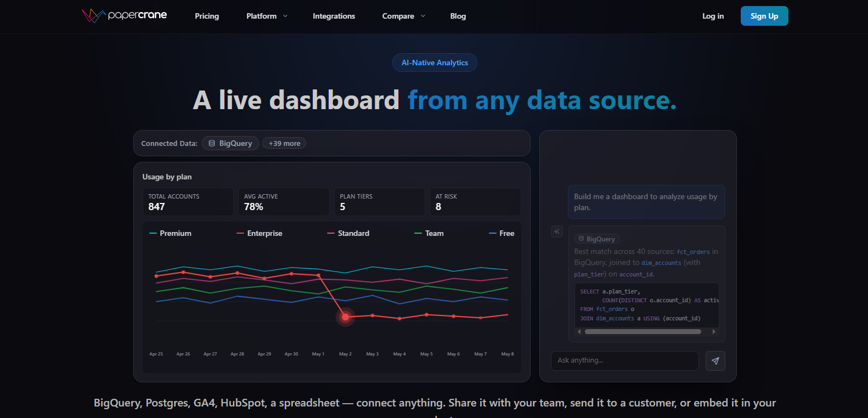Click dim_accounts in the 'joined to' sentence
The width and height of the screenshot is (868, 418).
[661, 263]
